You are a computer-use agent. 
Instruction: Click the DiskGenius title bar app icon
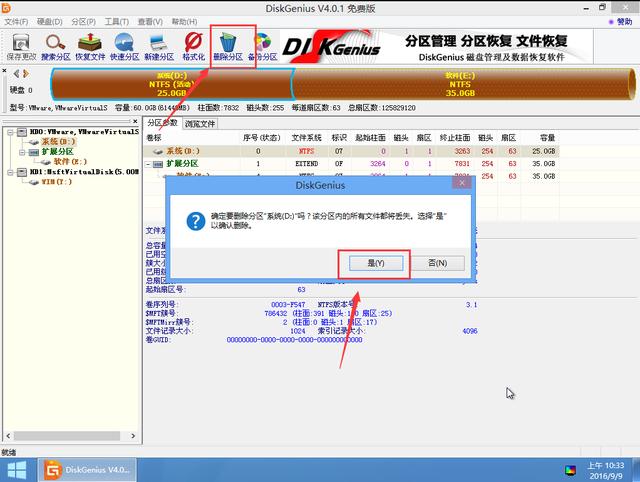7,8
